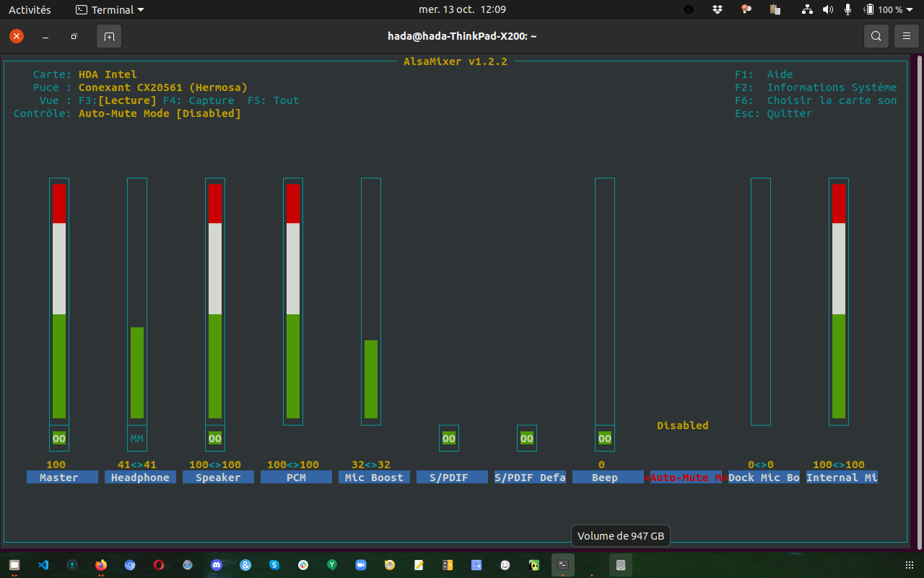Select the Speaker channel label
The image size is (924, 578).
pos(218,478)
